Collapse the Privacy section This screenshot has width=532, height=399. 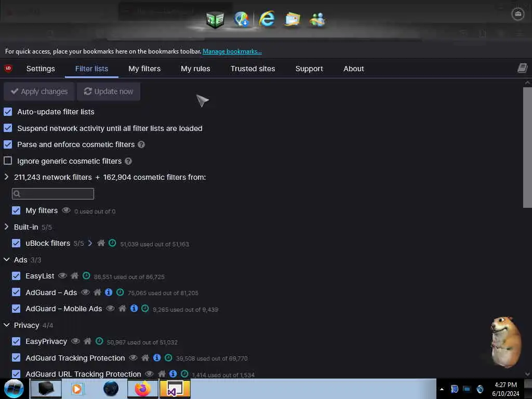click(x=6, y=325)
